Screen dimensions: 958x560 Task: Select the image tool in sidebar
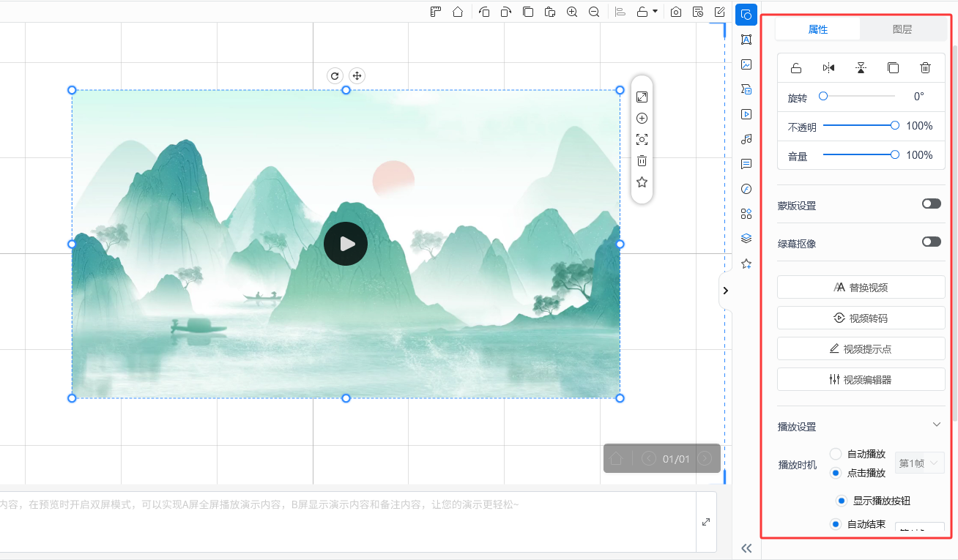pos(746,64)
